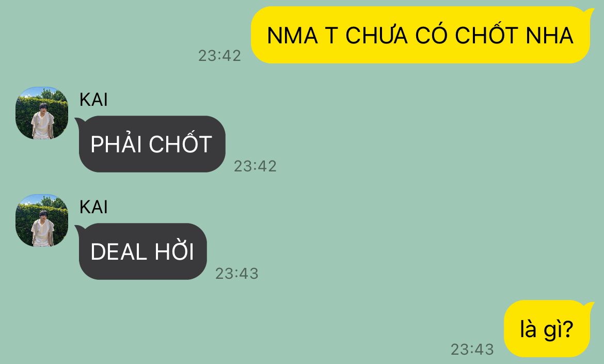
Task: Tap the KAI name above PHẢI CHỐT
Action: (93, 100)
